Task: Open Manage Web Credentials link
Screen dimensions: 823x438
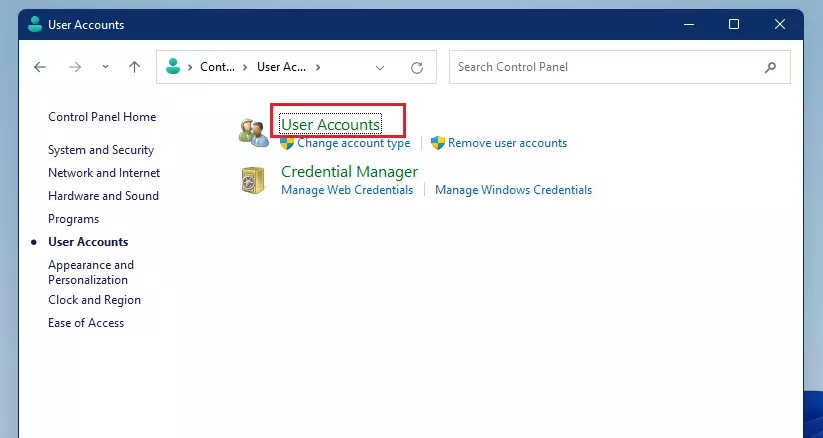Action: tap(347, 190)
